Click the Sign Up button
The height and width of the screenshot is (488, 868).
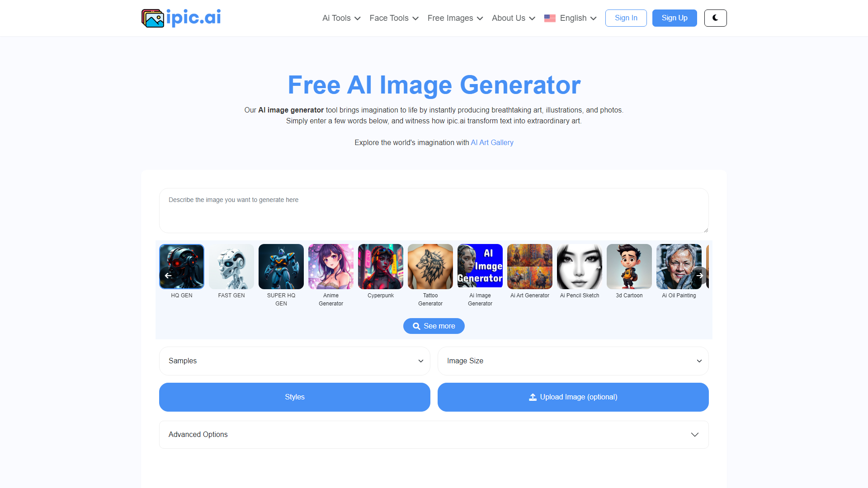pyautogui.click(x=674, y=18)
